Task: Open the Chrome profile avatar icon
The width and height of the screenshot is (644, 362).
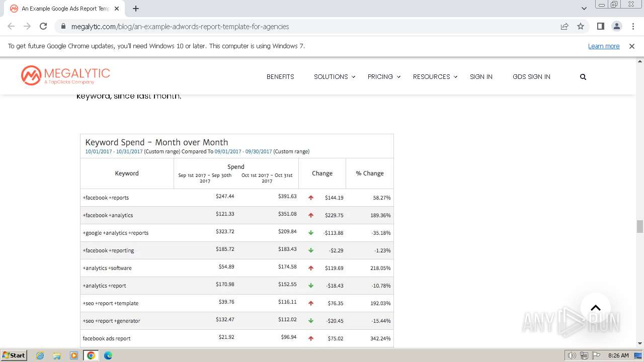Action: pos(616,26)
